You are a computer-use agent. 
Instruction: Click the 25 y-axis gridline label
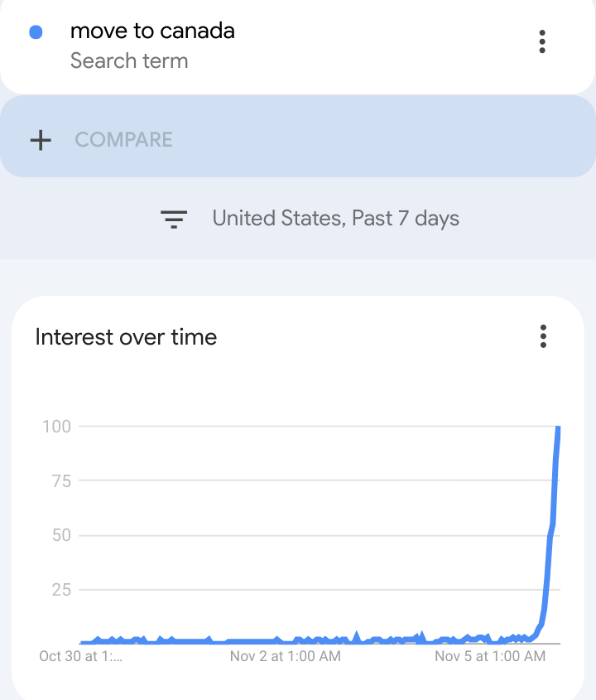tap(61, 590)
